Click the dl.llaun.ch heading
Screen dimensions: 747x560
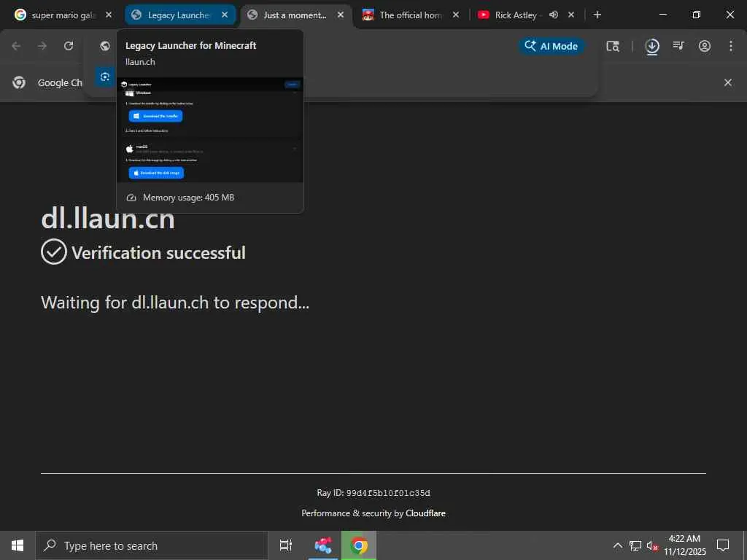pyautogui.click(x=108, y=219)
